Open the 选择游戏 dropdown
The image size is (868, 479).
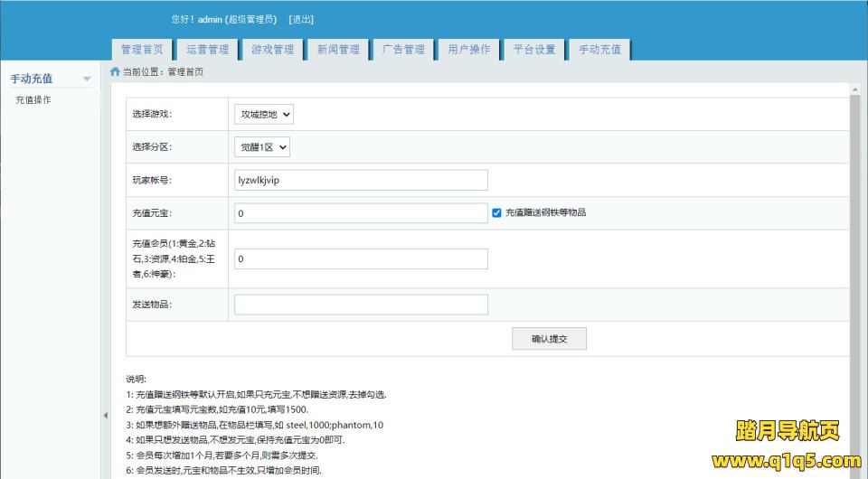coord(264,115)
